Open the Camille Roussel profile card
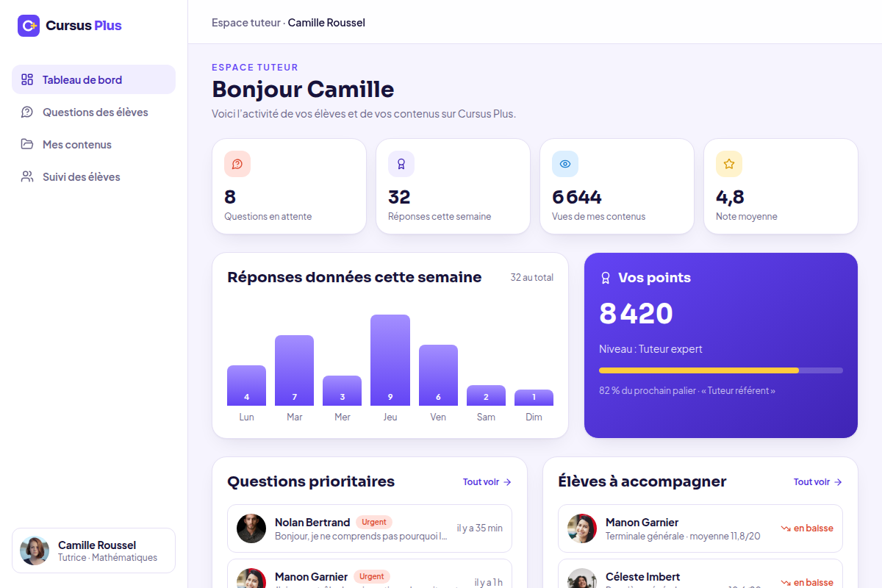Image resolution: width=882 pixels, height=588 pixels. pyautogui.click(x=93, y=551)
